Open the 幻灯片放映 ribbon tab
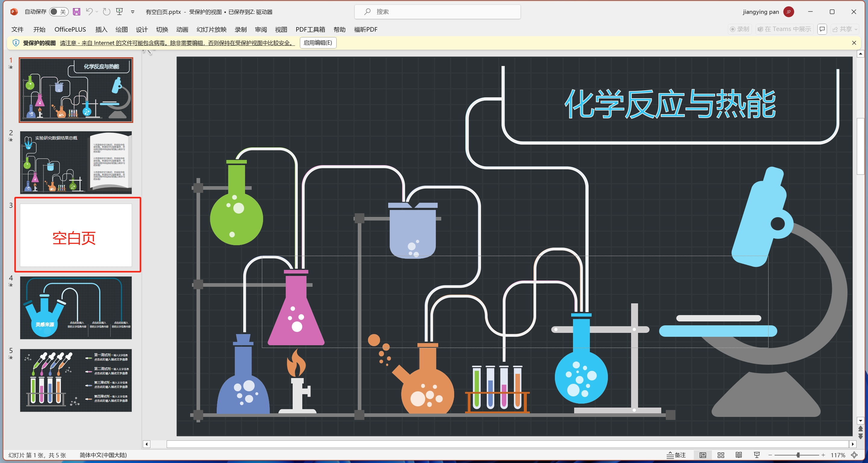Image resolution: width=868 pixels, height=463 pixels. (211, 29)
